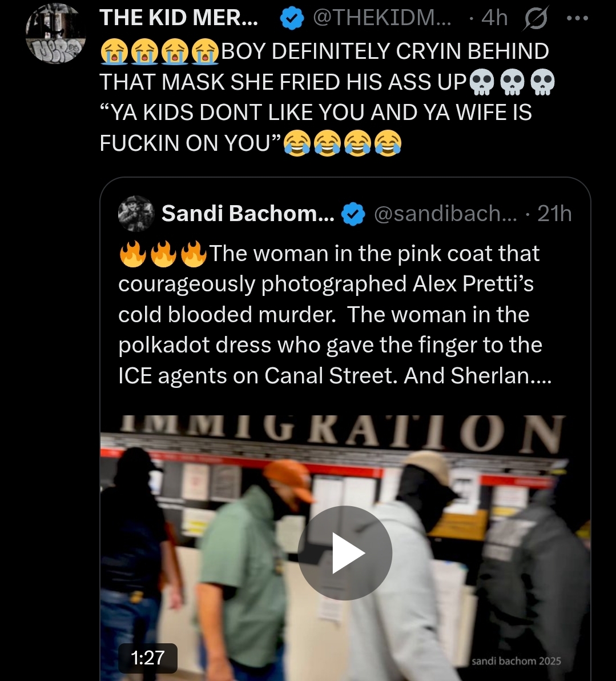Click the fire emojis in quoted post
Image resolution: width=616 pixels, height=681 pixels.
coord(163,254)
